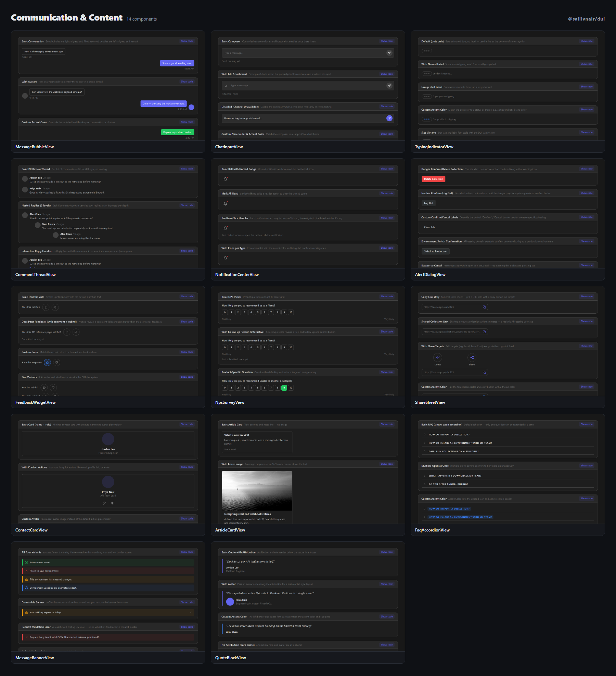The width and height of the screenshot is (616, 676).
Task: Click the paperclip attach icon in With File Attachment composer
Action: pyautogui.click(x=226, y=86)
